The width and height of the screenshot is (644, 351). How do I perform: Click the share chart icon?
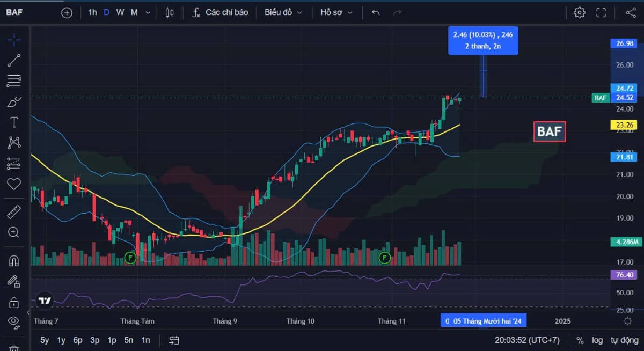pos(631,13)
